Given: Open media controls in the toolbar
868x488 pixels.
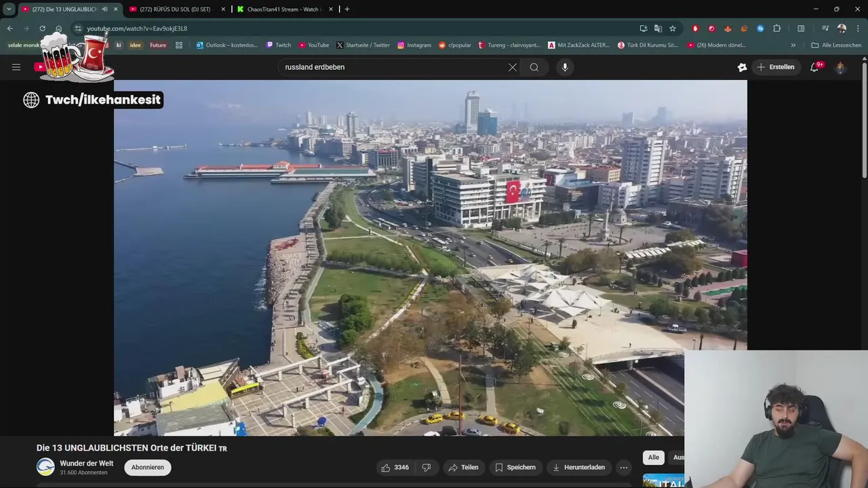Looking at the screenshot, I should click(x=825, y=28).
